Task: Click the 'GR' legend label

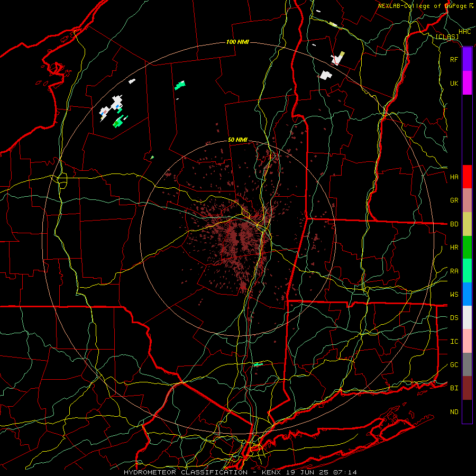Action: pos(454,200)
